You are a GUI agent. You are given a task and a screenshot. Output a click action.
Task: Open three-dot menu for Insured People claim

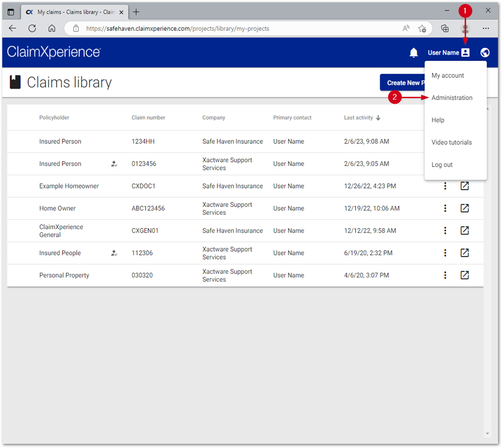tap(445, 253)
